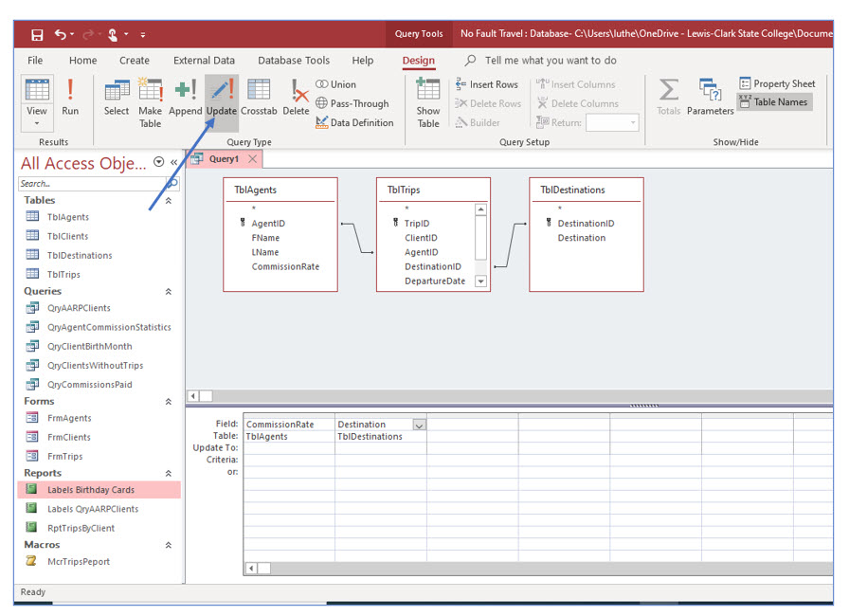Choose the Make Table query type

(x=150, y=103)
